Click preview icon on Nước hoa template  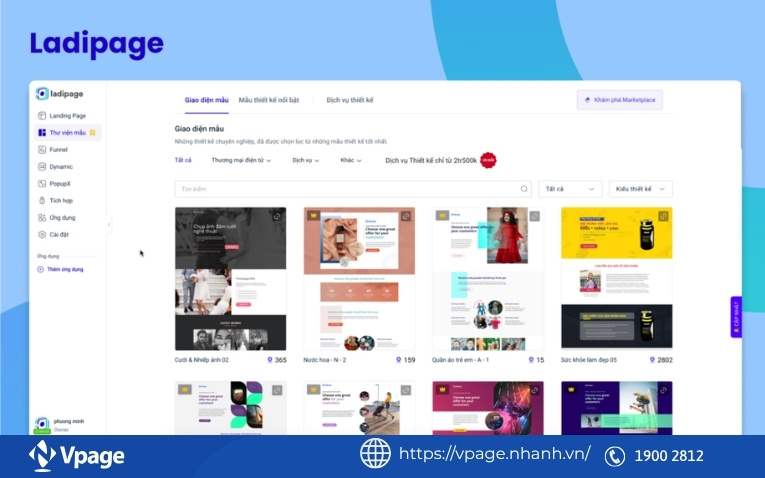click(406, 216)
